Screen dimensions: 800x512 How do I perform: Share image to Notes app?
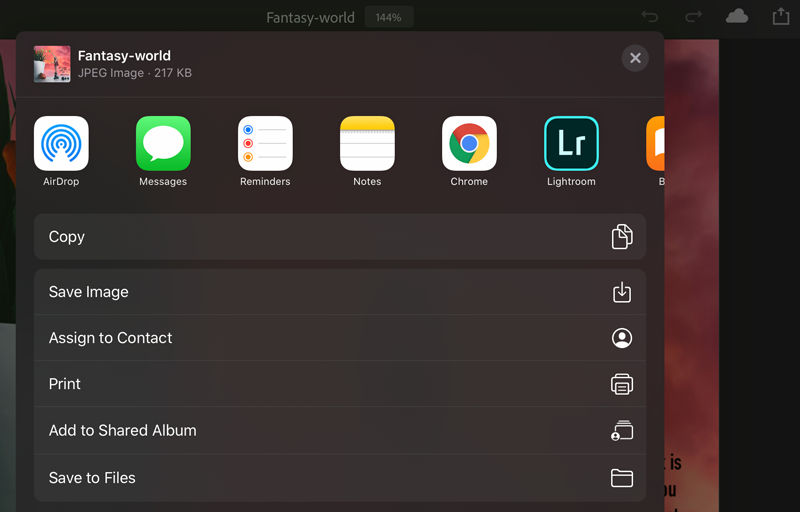pyautogui.click(x=367, y=143)
